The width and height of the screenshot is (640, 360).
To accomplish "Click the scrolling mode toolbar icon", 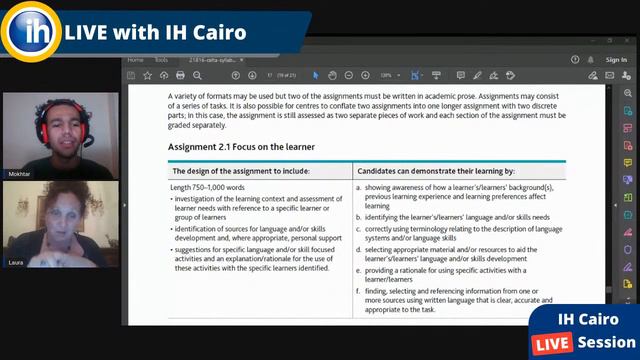I will [x=436, y=76].
